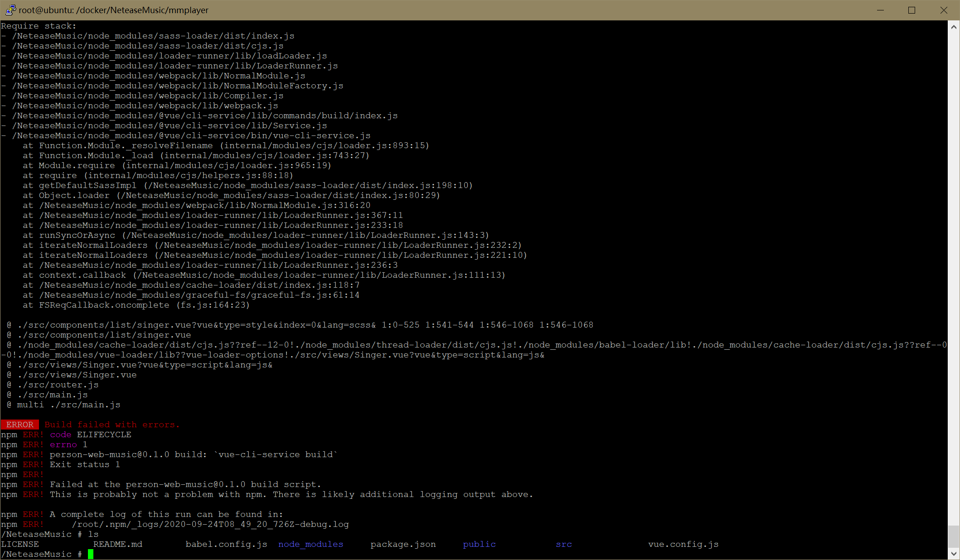Image resolution: width=960 pixels, height=560 pixels.
Task: Select the node_modules directory in the ls output
Action: pos(310,544)
